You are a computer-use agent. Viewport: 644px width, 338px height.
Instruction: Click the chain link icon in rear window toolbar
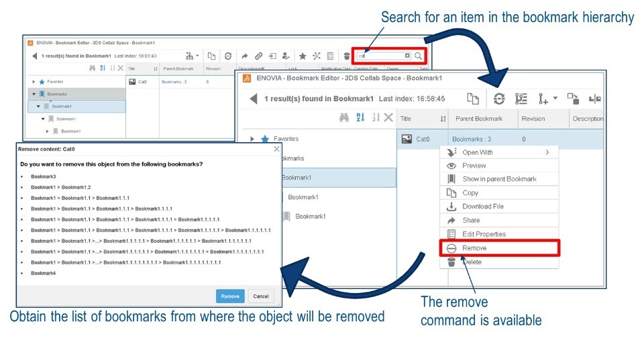(x=258, y=56)
